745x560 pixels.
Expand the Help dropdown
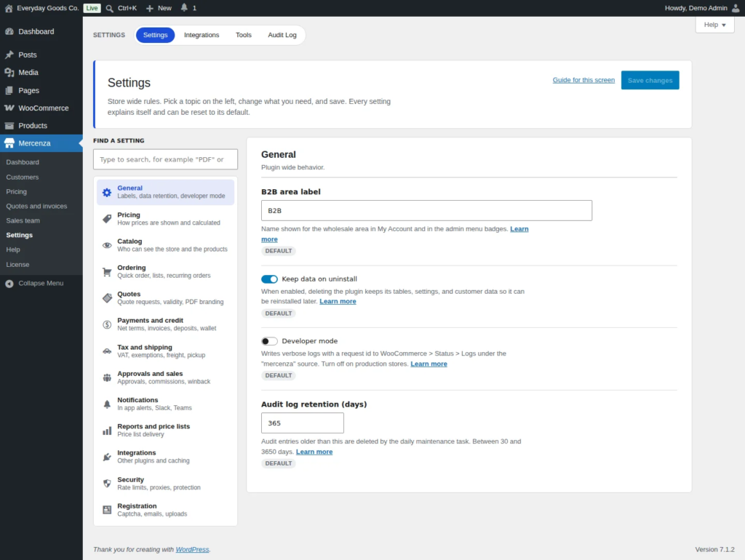[714, 25]
